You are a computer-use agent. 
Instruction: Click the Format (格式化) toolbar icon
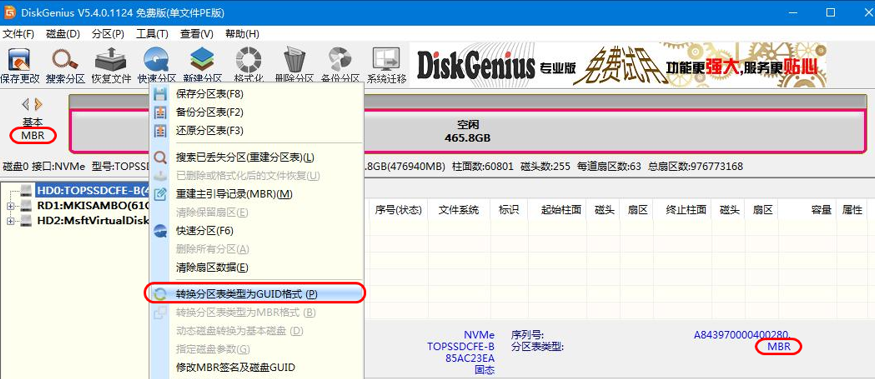pos(249,64)
